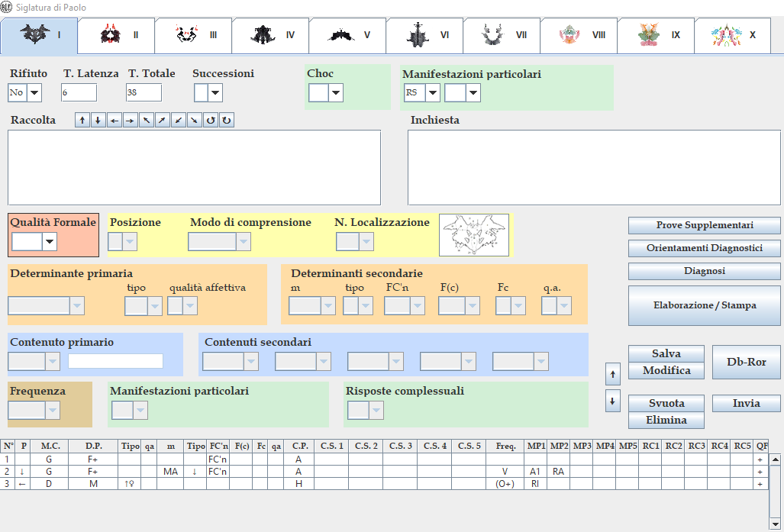This screenshot has height=532, width=784.
Task: Open the second top Manifestazioni particolari dropdown
Action: pyautogui.click(x=473, y=92)
